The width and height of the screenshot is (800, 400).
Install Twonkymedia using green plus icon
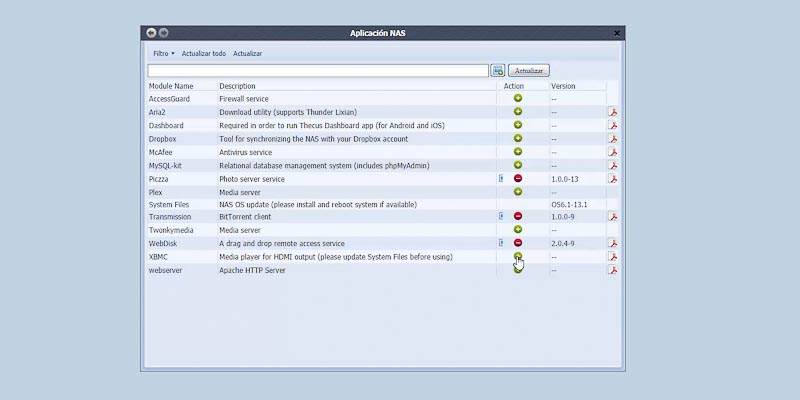click(x=518, y=229)
